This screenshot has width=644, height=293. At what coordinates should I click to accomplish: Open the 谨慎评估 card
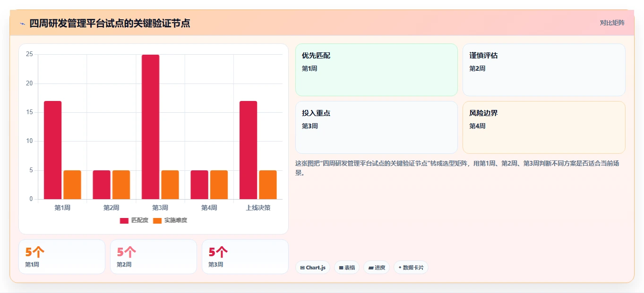tap(544, 70)
